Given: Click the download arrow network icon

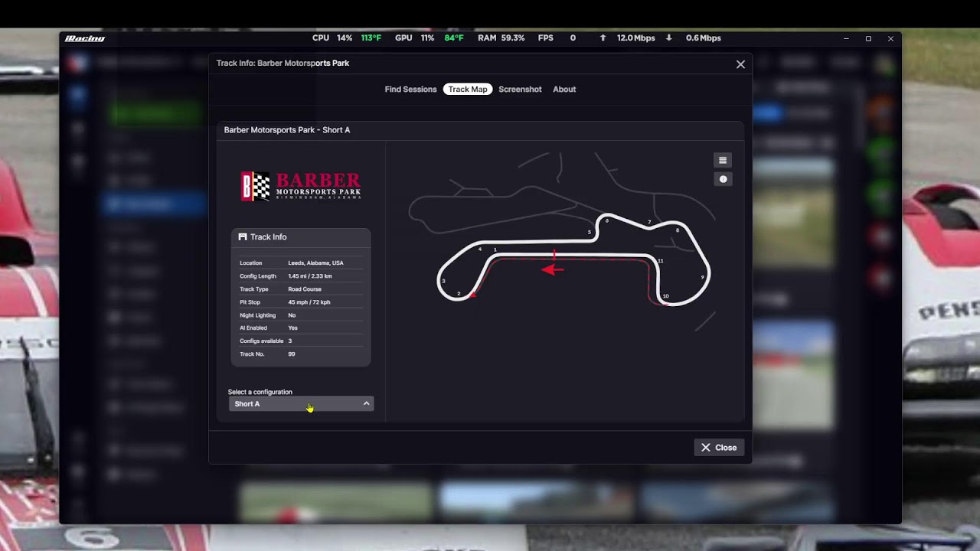Looking at the screenshot, I should coord(669,38).
